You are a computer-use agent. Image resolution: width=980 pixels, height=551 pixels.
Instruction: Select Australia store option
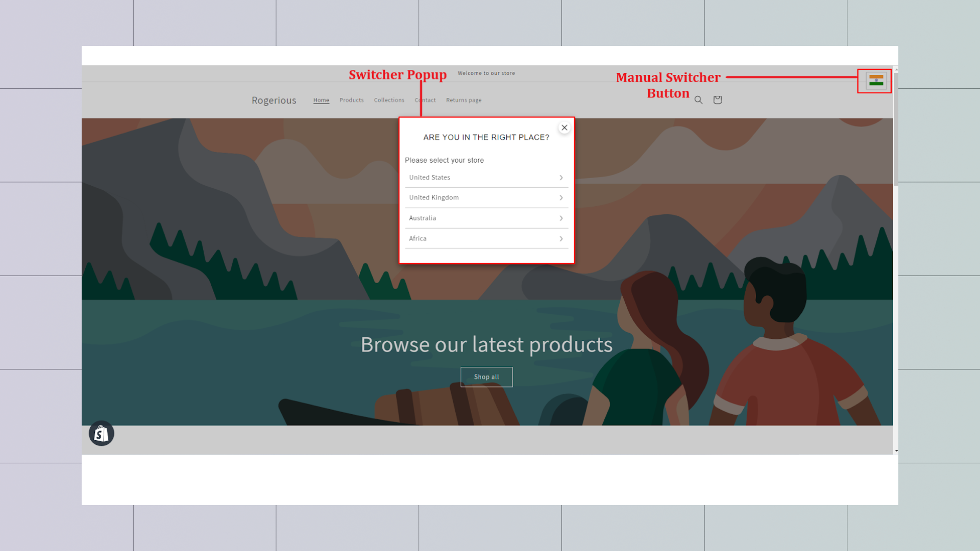(486, 218)
